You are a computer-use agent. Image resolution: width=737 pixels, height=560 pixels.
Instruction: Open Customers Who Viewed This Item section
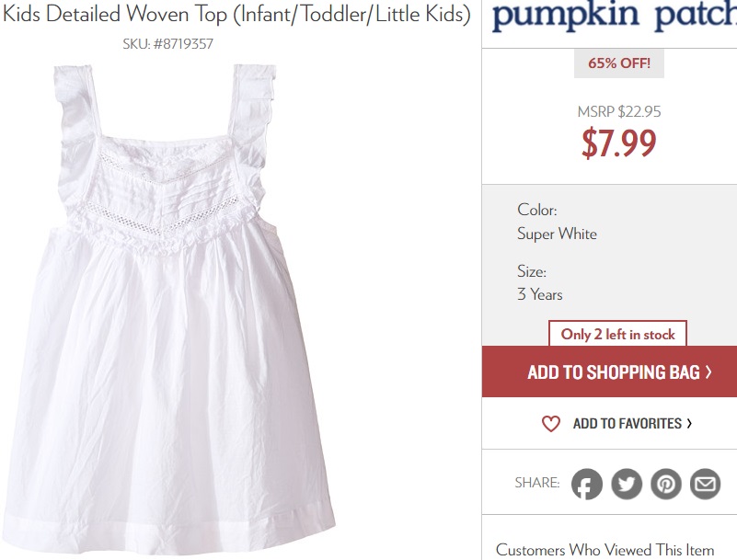pyautogui.click(x=605, y=550)
